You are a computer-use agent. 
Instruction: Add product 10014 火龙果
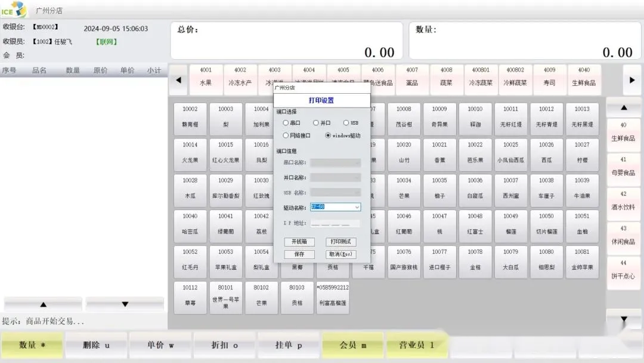[190, 155]
